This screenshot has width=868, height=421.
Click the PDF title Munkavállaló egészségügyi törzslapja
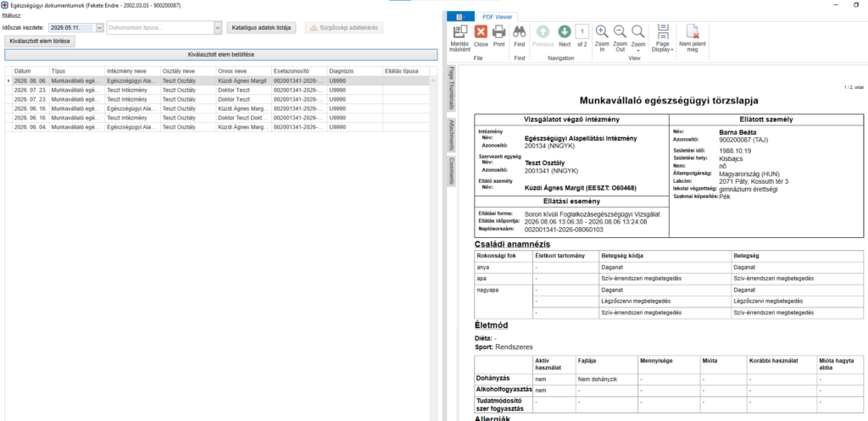(x=669, y=101)
